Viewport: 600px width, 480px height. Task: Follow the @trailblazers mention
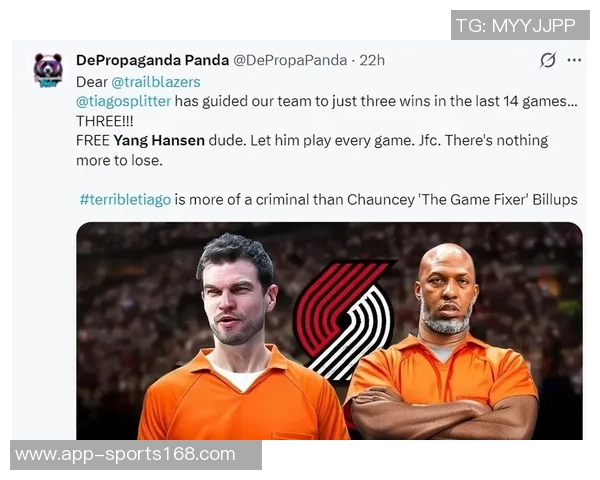click(x=156, y=82)
